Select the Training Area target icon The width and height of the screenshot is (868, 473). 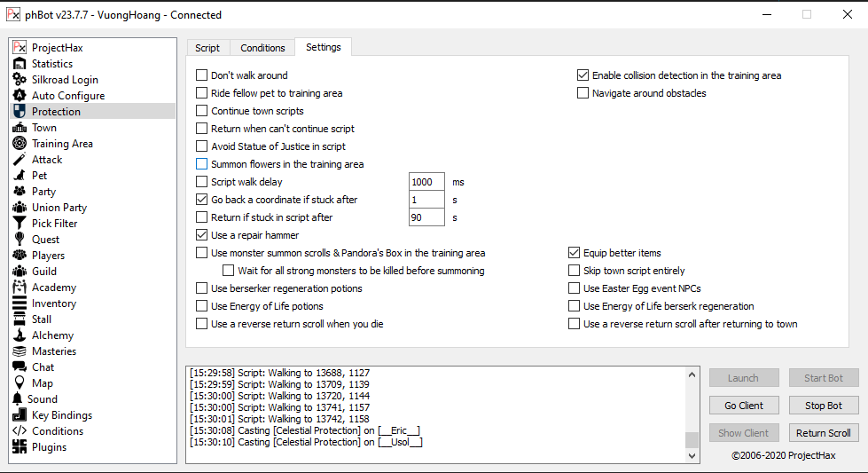(20, 144)
